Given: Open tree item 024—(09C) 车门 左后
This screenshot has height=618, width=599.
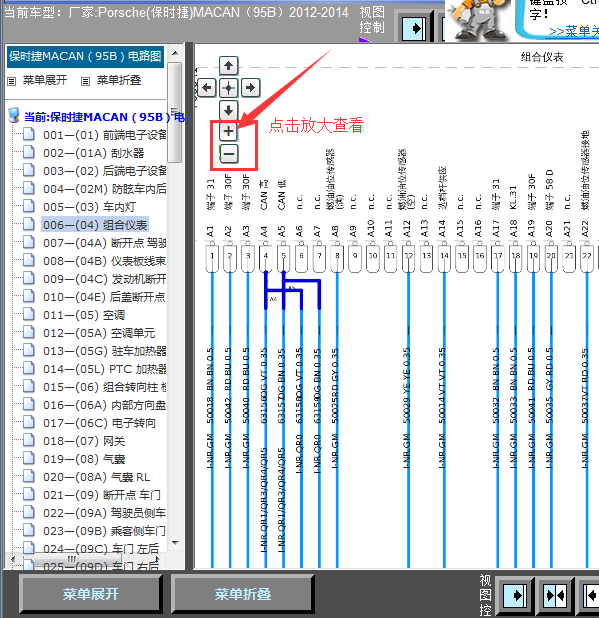Looking at the screenshot, I should pyautogui.click(x=101, y=549).
